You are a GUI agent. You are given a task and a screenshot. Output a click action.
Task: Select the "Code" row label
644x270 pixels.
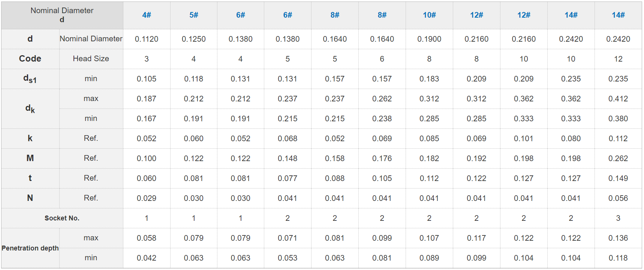[x=30, y=59]
